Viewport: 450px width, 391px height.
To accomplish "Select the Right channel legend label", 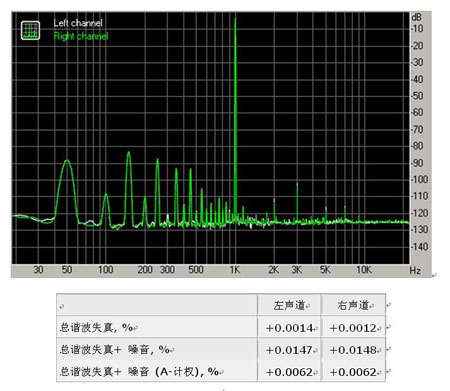I will coord(81,36).
